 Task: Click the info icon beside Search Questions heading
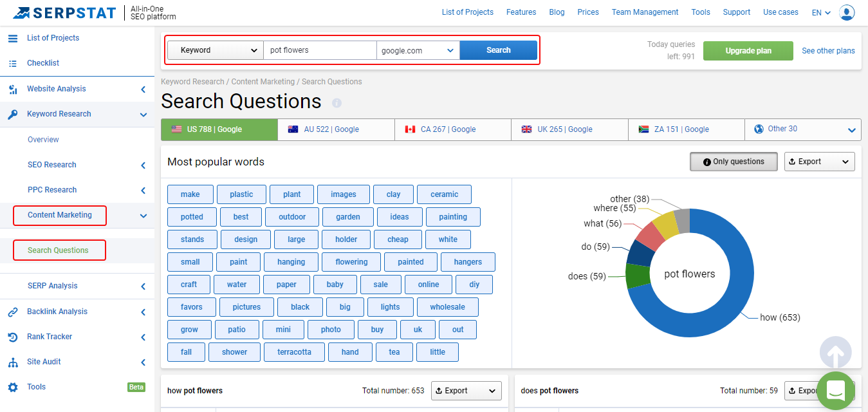tap(336, 102)
